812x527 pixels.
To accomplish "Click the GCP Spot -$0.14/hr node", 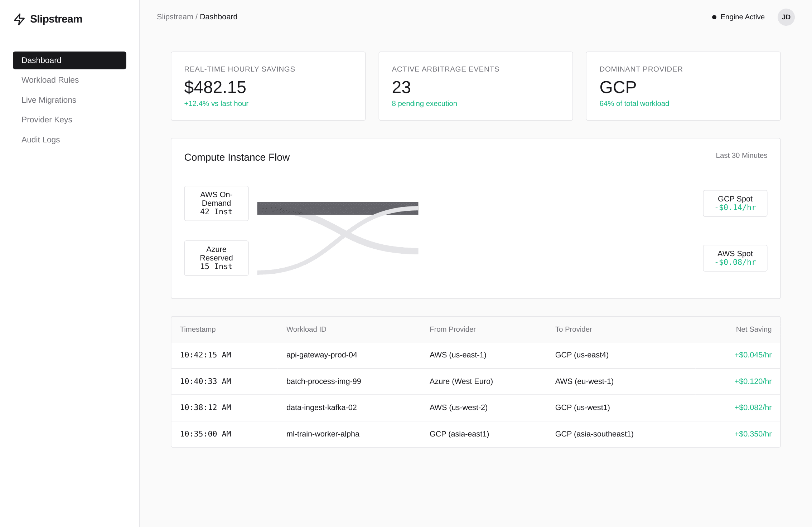I will 735,203.
